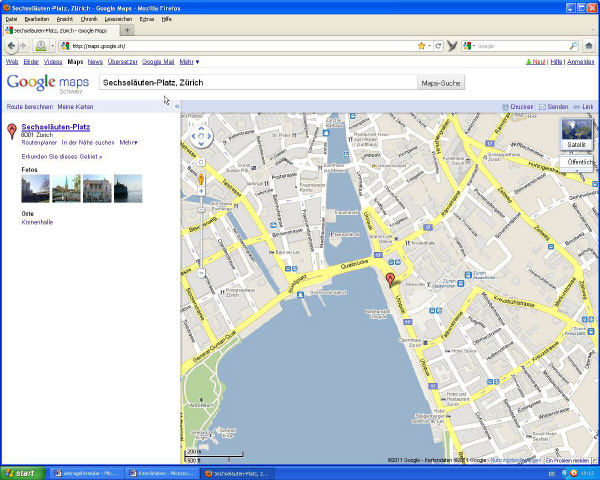Open the Ansicht menu

[x=65, y=19]
